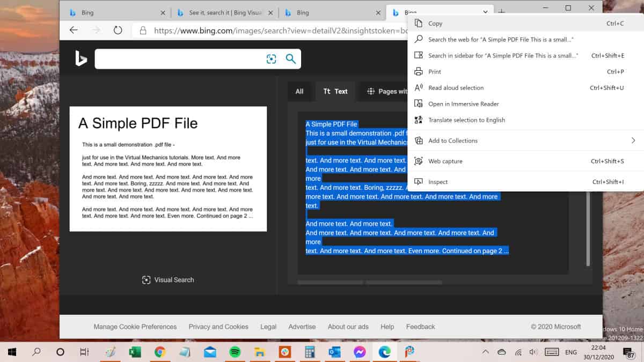The image size is (644, 362).
Task: Open the Cortana circle on the taskbar
Action: (x=61, y=352)
